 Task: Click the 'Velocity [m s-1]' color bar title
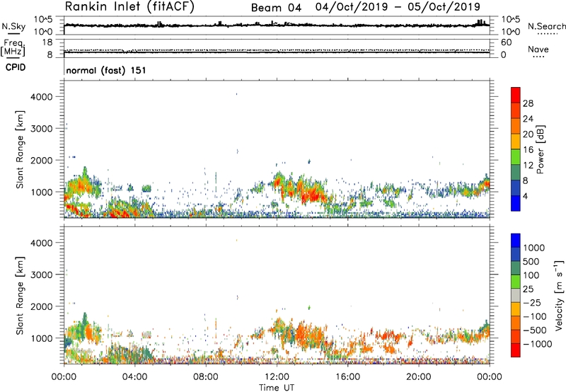(559, 295)
